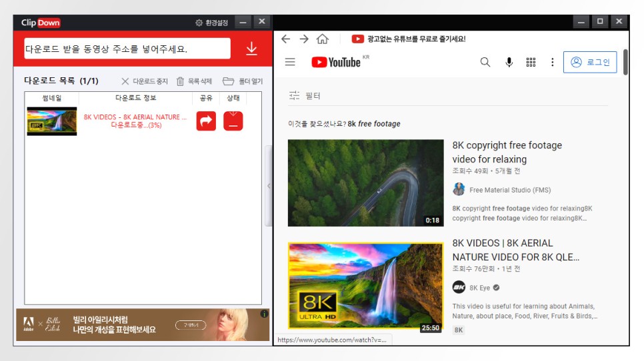
Task: Click the ad info icon on banner
Action: (x=264, y=314)
